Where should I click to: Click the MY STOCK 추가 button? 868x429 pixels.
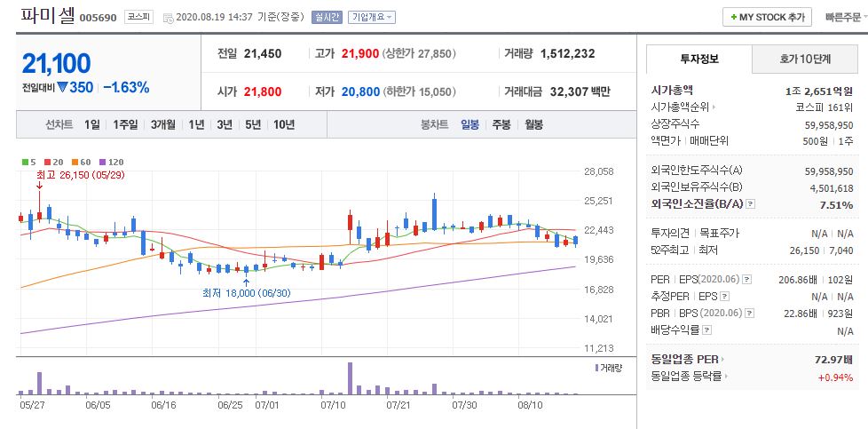767,17
